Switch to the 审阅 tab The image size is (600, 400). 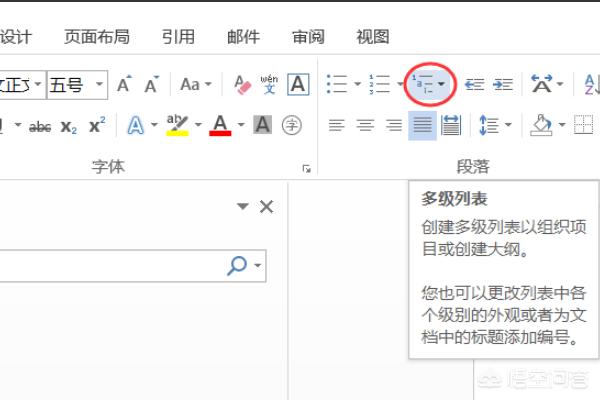[308, 37]
